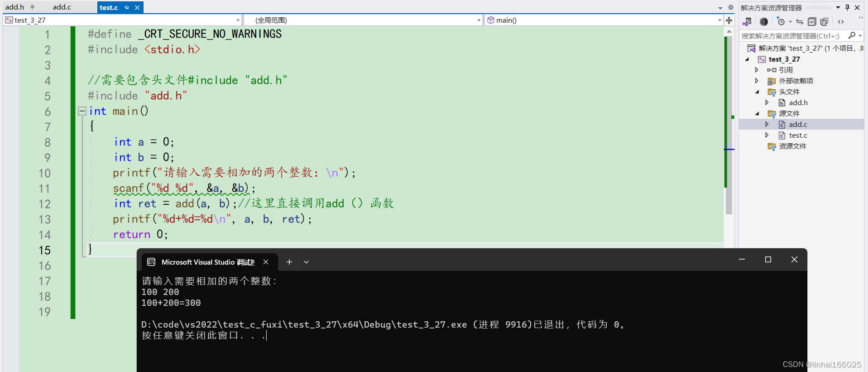Click the show all files icon
868x372 pixels.
tap(824, 22)
